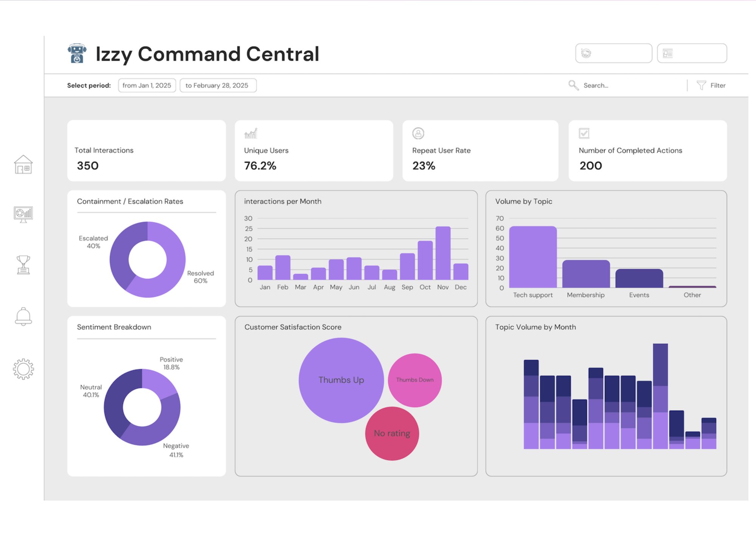Open notifications via the bell icon
This screenshot has width=756, height=540.
(x=23, y=317)
